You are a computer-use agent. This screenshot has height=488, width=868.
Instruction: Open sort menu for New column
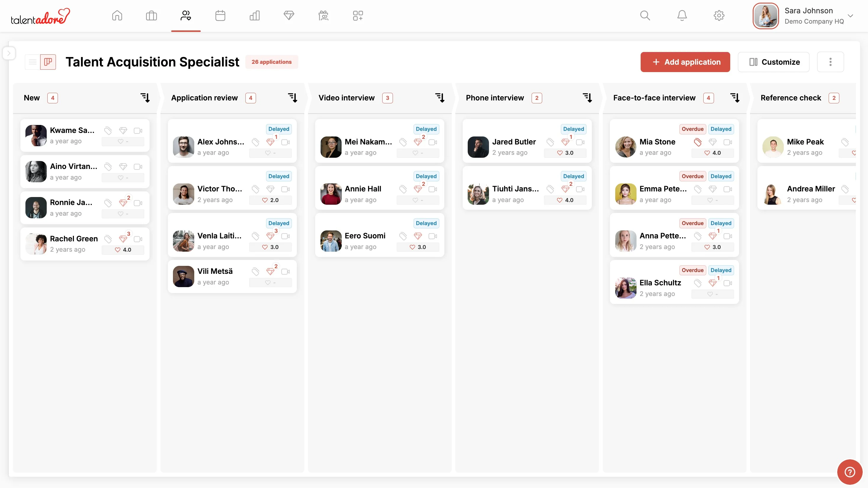pos(145,98)
